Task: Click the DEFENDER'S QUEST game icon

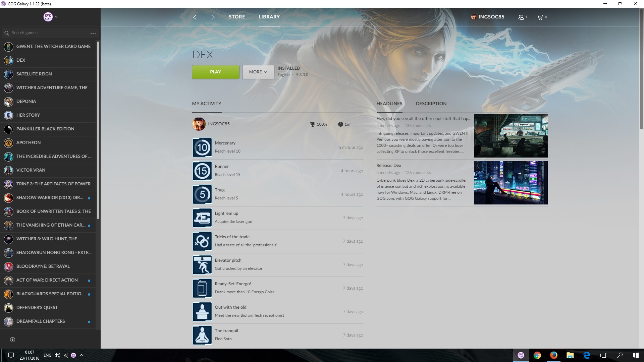Action: [8, 308]
